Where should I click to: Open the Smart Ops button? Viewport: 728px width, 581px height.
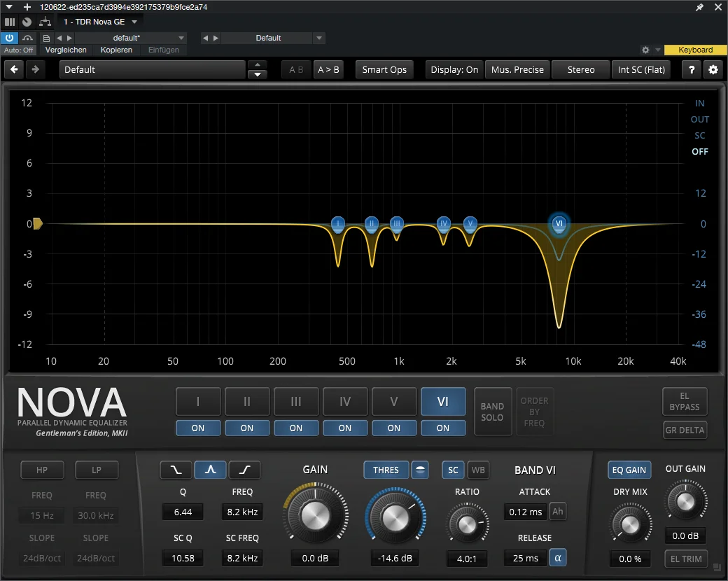tap(384, 70)
